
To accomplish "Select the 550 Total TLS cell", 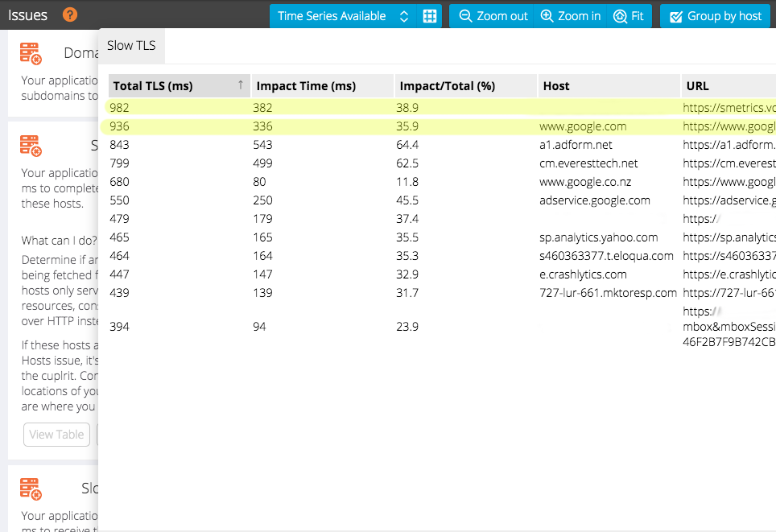I will coord(119,200).
